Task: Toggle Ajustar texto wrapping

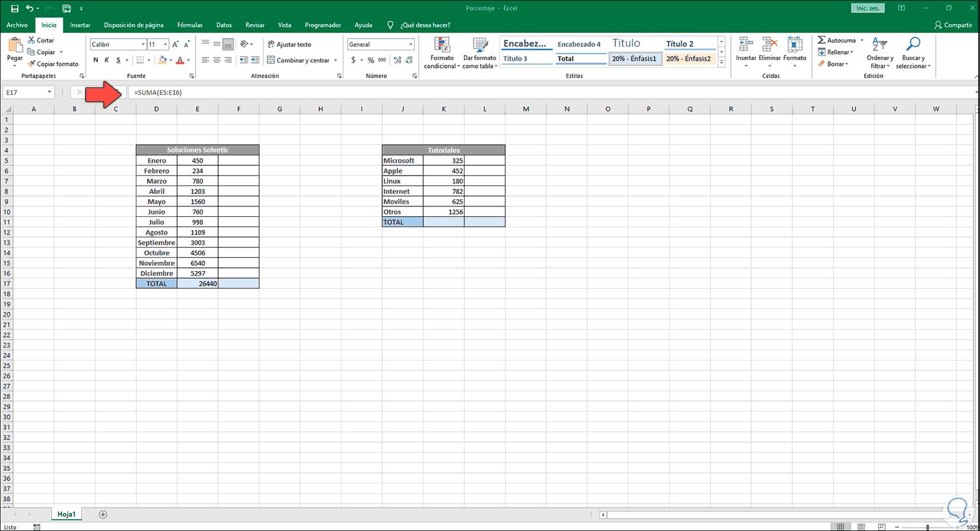Action: tap(289, 44)
